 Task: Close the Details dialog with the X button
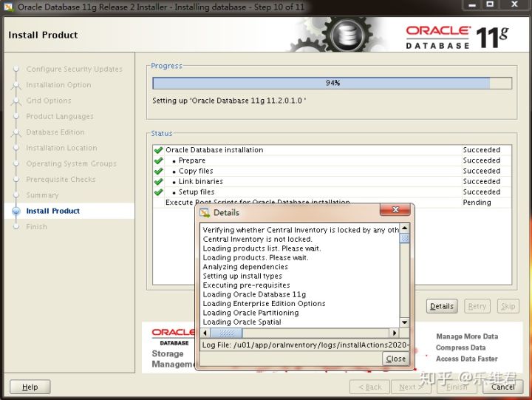(395, 211)
